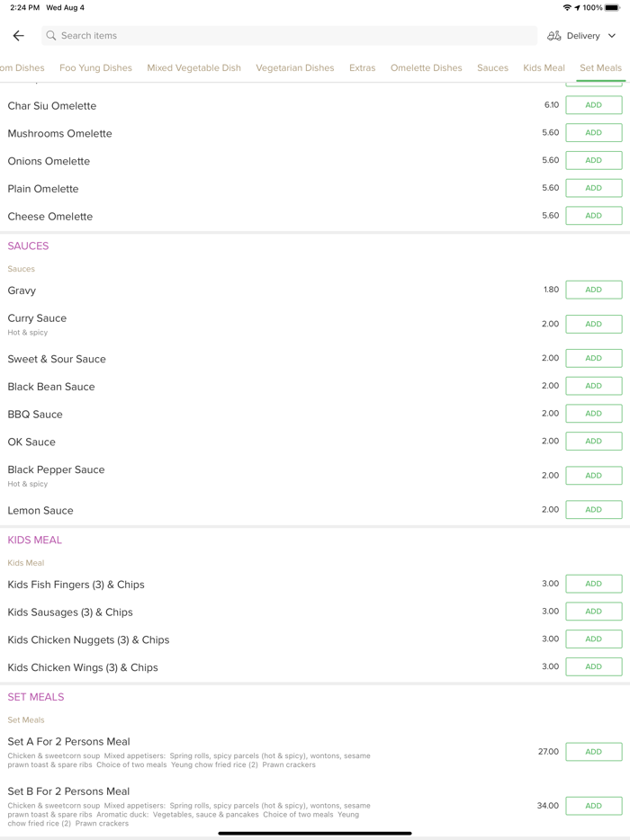Tap the delivery scooter icon
Image resolution: width=630 pixels, height=840 pixels.
coord(554,36)
